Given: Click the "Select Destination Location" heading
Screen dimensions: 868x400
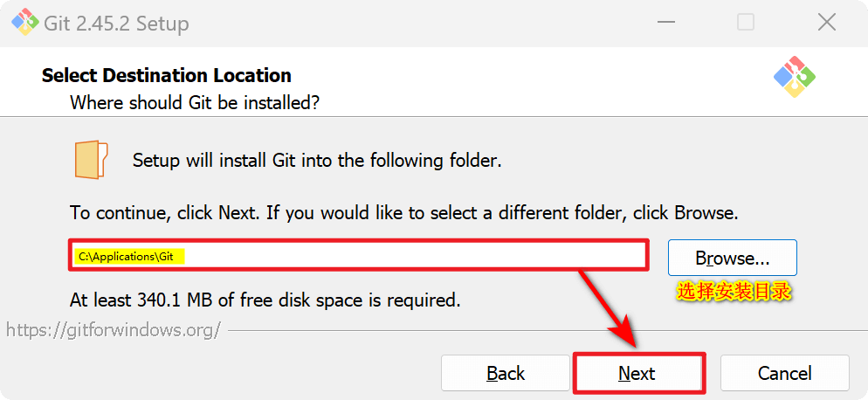Looking at the screenshot, I should click(167, 75).
